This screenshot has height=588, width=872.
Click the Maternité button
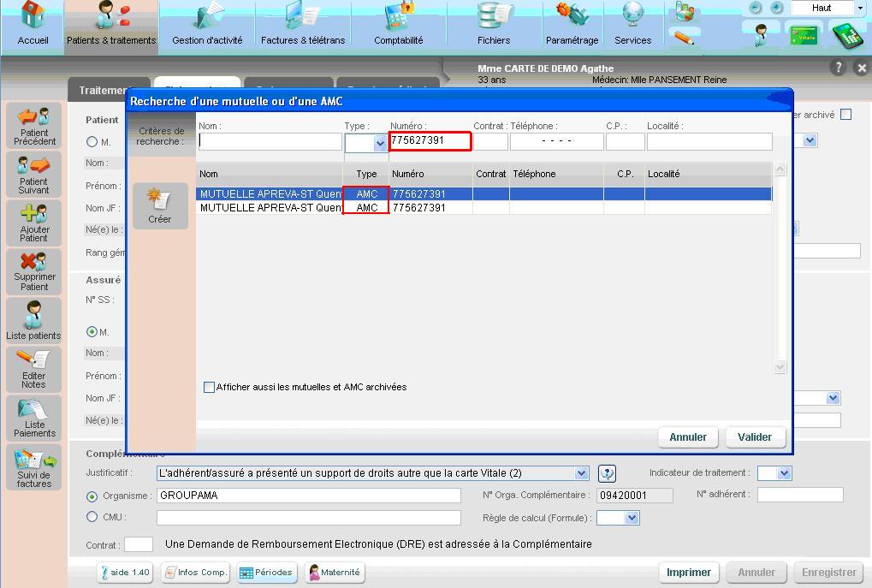coord(335,573)
